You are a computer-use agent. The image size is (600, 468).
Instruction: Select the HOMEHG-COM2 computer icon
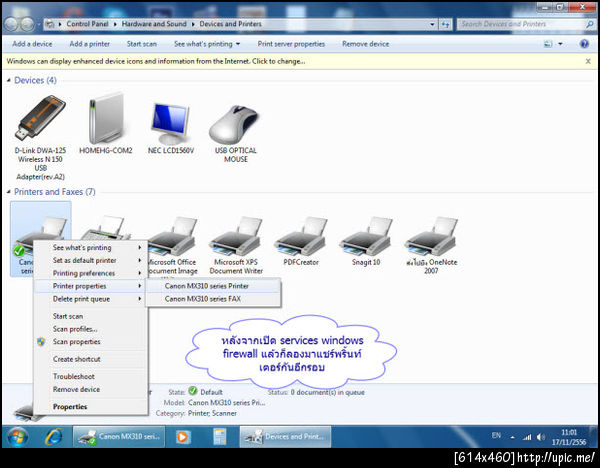106,123
